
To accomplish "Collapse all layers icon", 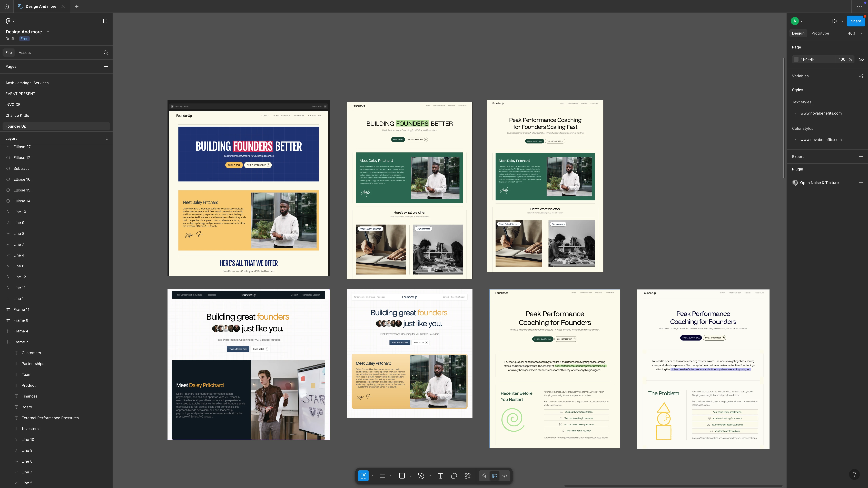I will [x=106, y=138].
